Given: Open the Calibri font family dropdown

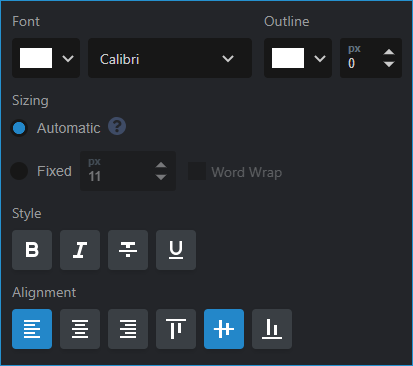Looking at the screenshot, I should coord(170,58).
